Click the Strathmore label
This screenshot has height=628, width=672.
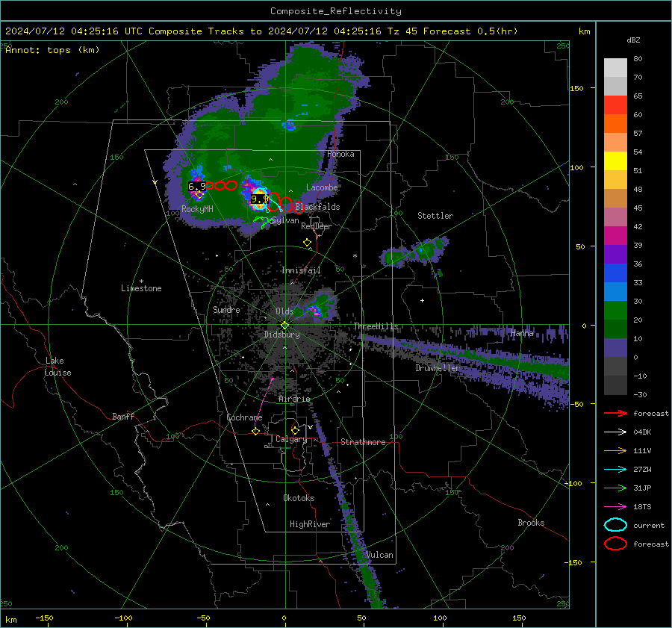coord(363,442)
